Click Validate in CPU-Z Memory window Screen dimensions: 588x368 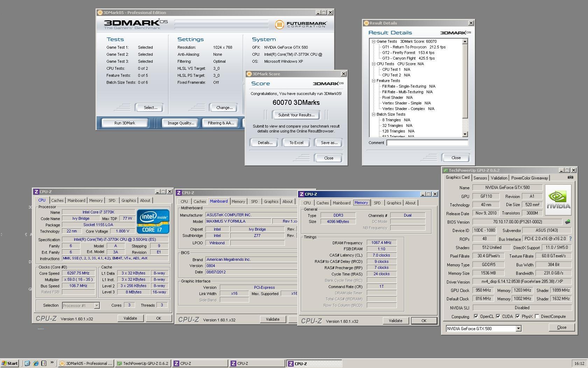pos(395,321)
